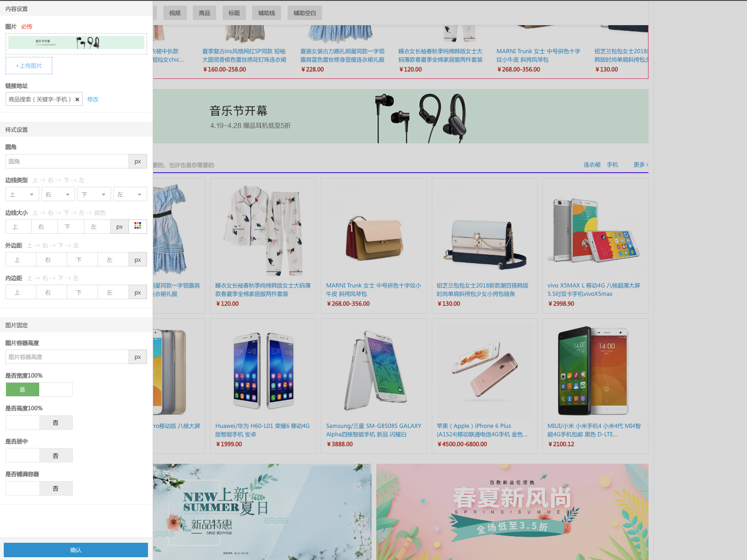Click the 夏季复古ins风格 dress title
This screenshot has width=747, height=560.
(x=244, y=56)
